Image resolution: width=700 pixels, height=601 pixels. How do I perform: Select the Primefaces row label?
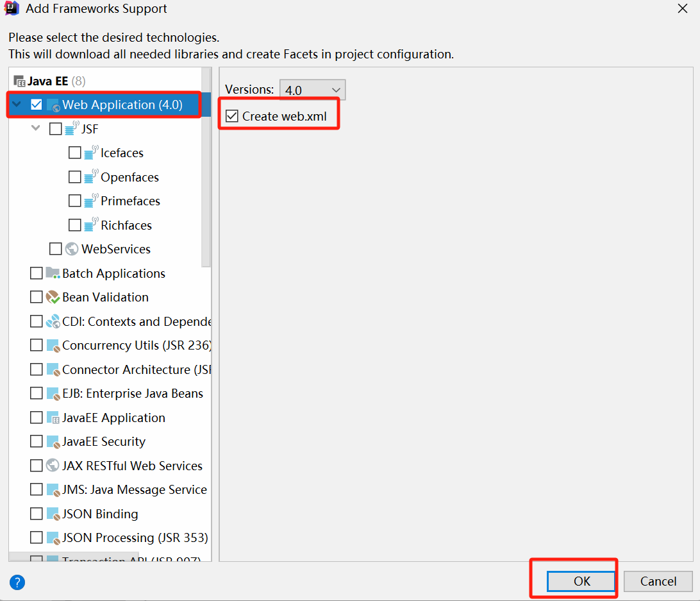pos(130,201)
